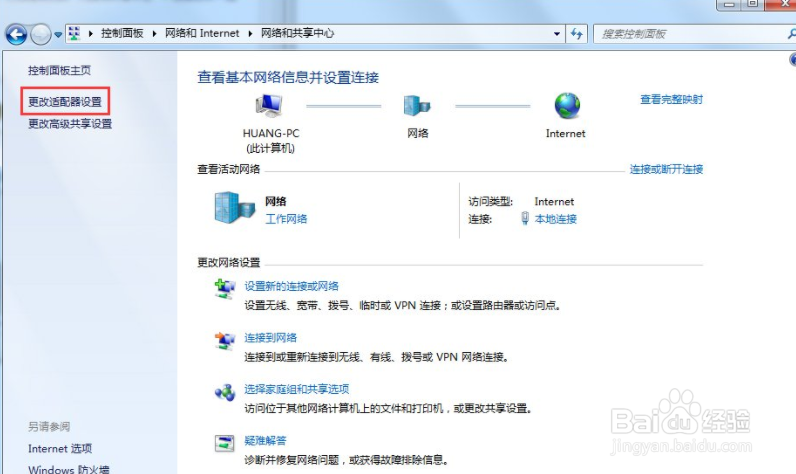Select the 控制面板 breadcrumb

pyautogui.click(x=122, y=33)
